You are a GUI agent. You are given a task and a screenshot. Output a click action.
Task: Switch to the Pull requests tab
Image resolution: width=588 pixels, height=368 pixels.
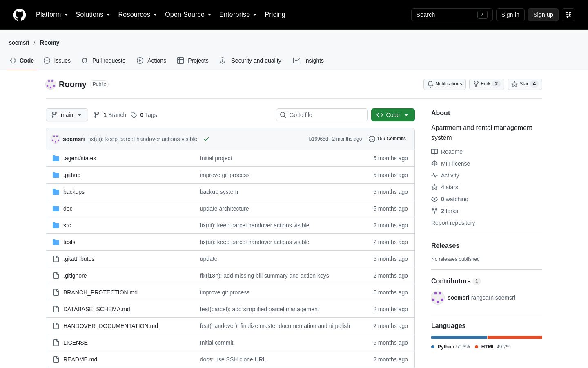coord(103,61)
